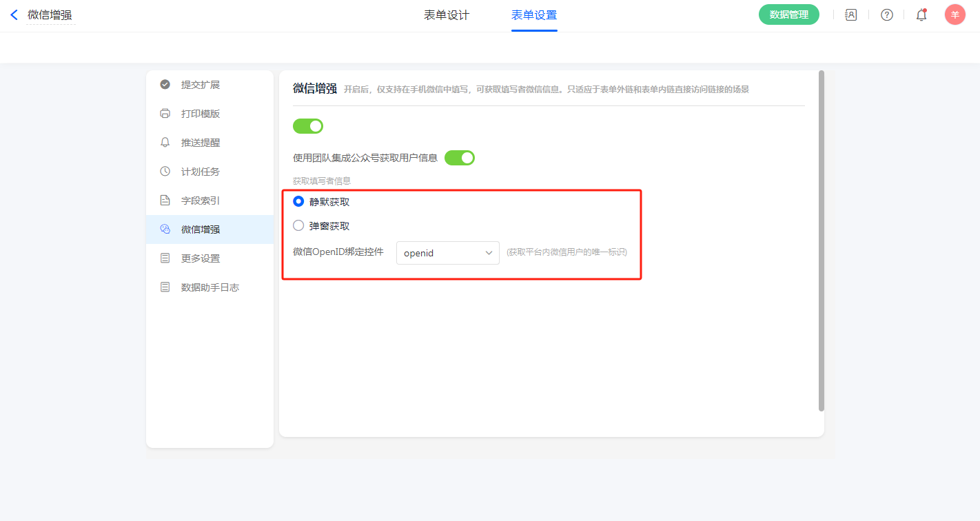Click the green 数据管理 button
The image size is (980, 521).
788,14
